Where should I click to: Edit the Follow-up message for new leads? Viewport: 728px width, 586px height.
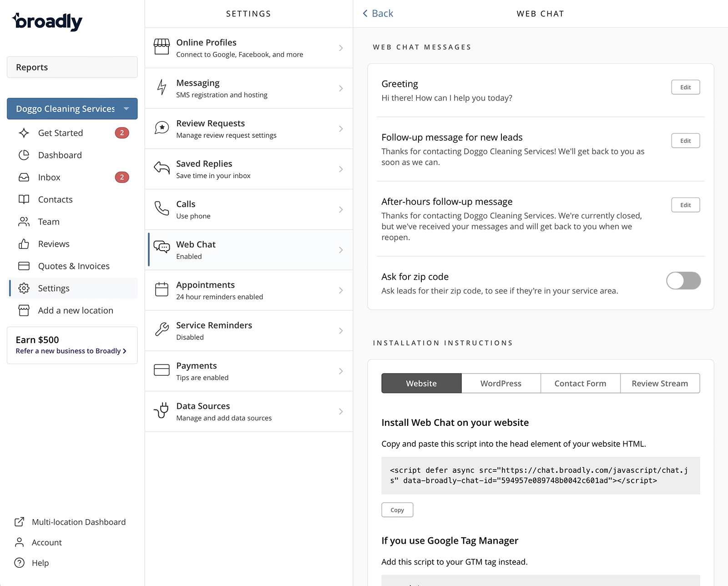pos(686,141)
